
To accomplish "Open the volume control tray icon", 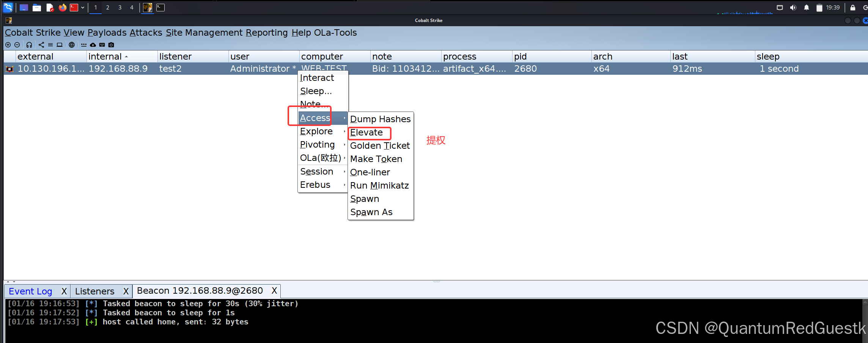I will 793,8.
